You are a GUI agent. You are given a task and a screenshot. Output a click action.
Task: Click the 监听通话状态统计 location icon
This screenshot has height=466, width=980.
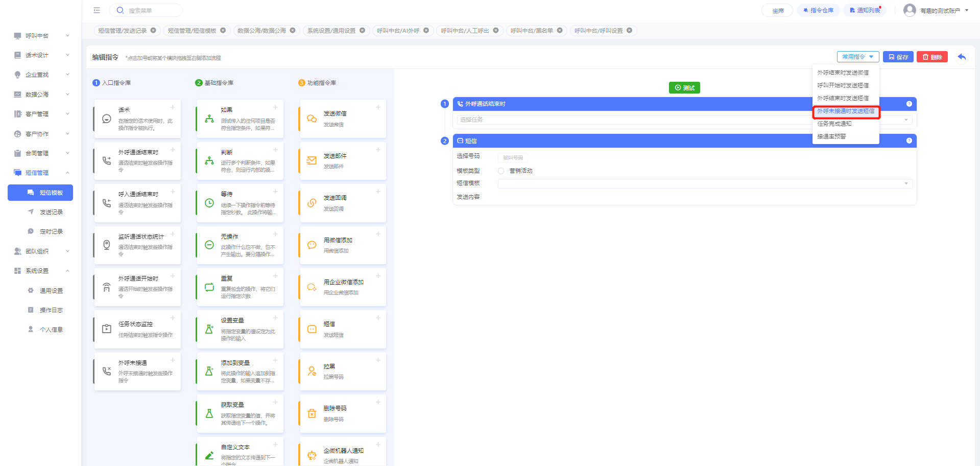(106, 245)
